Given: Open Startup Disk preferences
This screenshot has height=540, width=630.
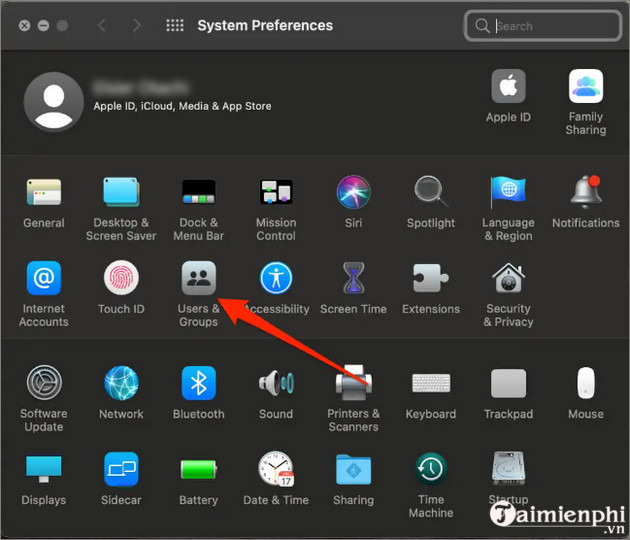Looking at the screenshot, I should (x=508, y=469).
